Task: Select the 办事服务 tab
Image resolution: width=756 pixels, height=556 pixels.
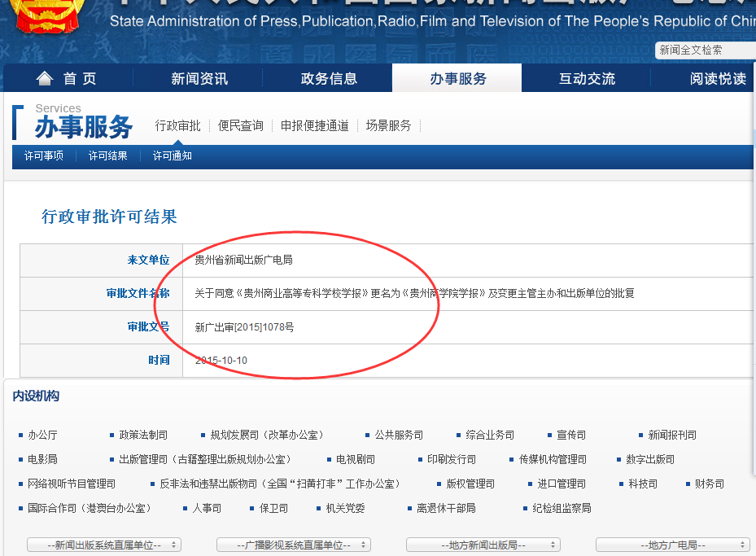Action: pos(457,78)
